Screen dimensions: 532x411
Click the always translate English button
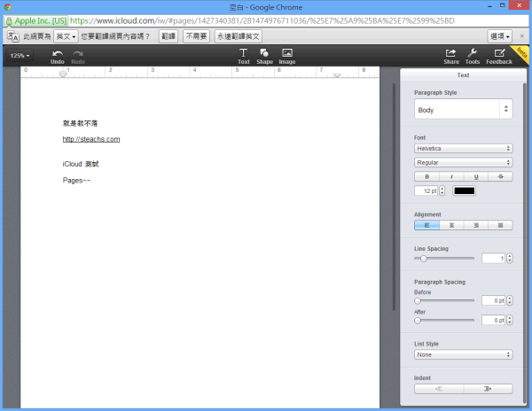click(239, 36)
